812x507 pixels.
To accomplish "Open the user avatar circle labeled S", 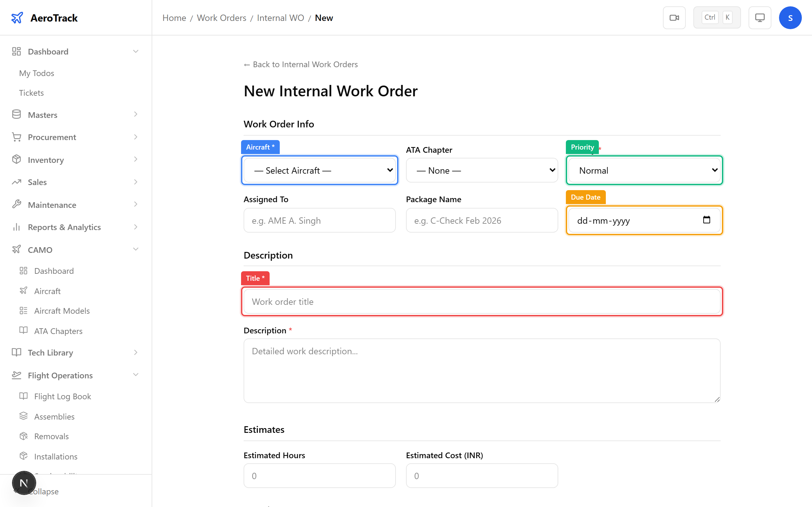I will click(790, 17).
